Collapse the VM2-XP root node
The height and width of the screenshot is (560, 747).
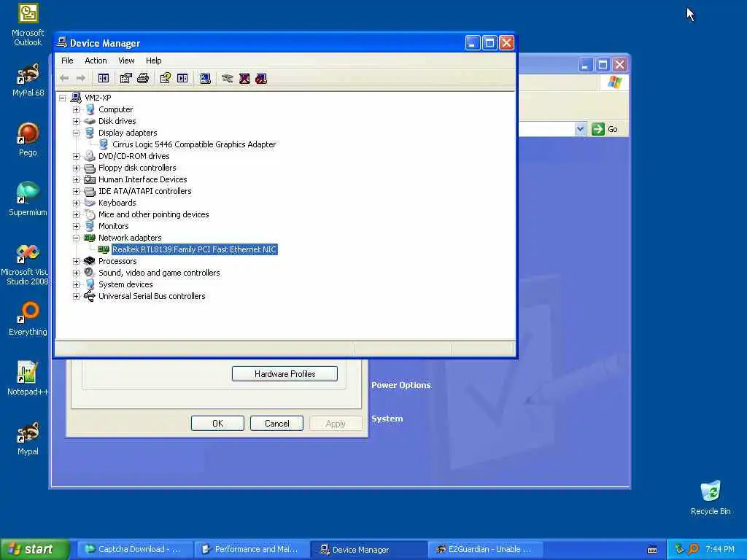[63, 98]
